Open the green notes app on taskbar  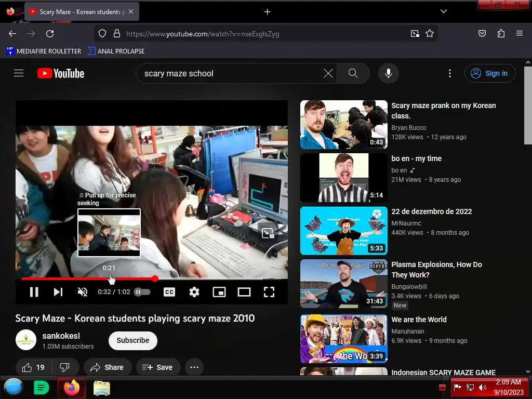(x=42, y=387)
